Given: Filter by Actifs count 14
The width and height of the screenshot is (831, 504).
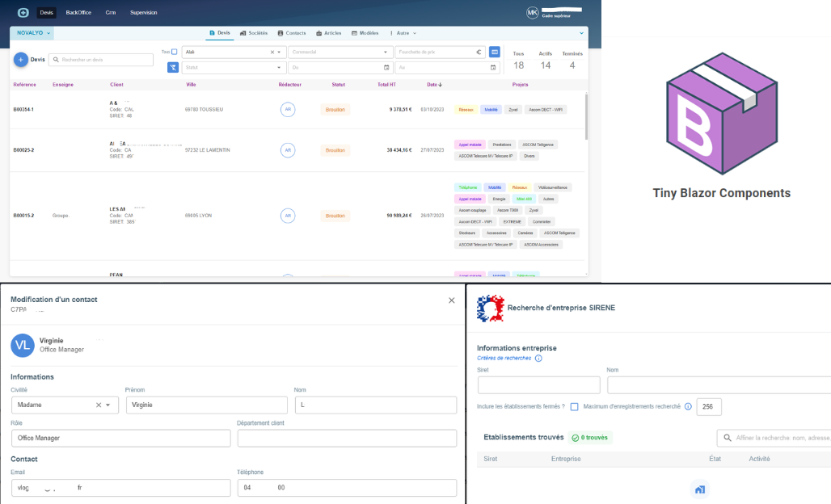Looking at the screenshot, I should [x=546, y=61].
